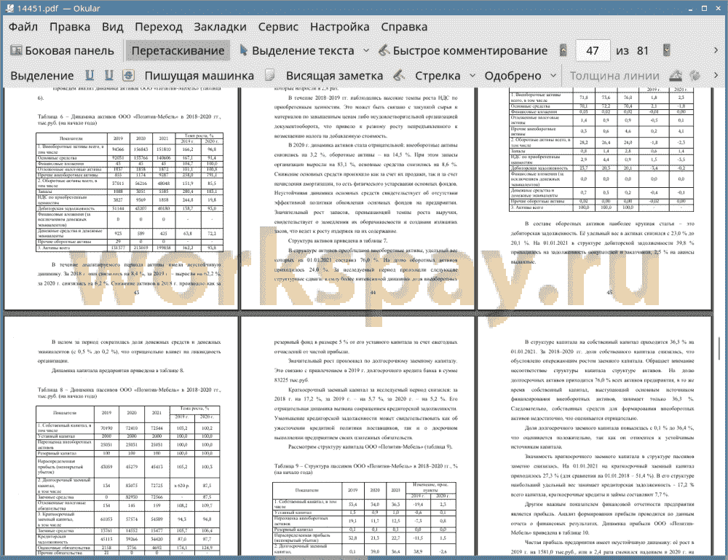Expand the Одобрено stamp dropdown arrow
Image resolution: width=728 pixels, height=560 pixels.
click(x=553, y=76)
